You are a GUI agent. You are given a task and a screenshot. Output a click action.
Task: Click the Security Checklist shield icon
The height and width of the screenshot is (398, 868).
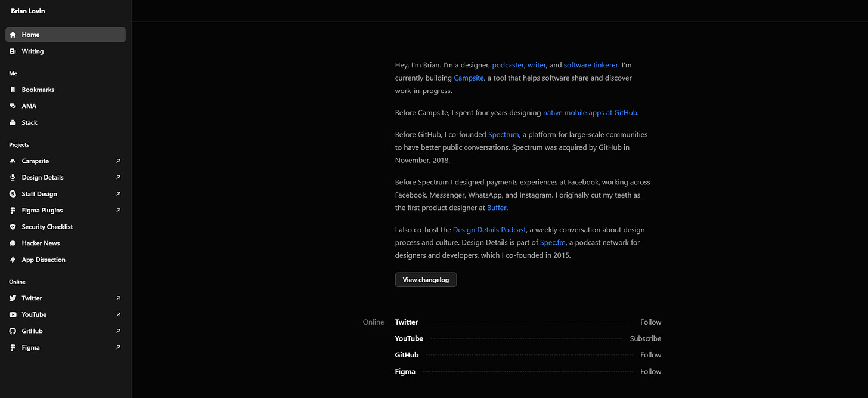click(x=13, y=227)
